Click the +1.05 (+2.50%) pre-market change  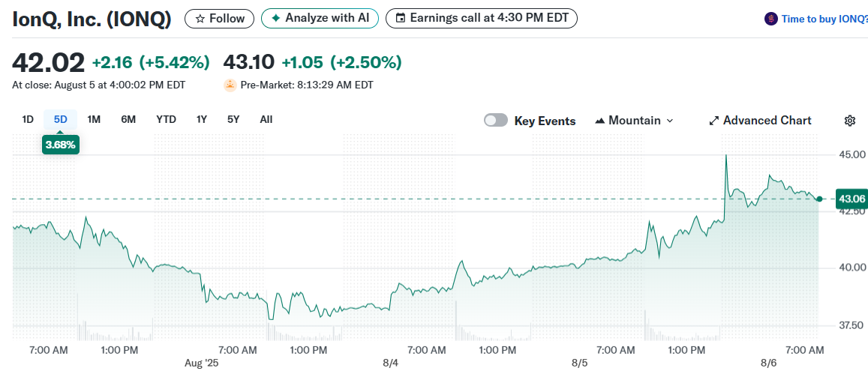[341, 62]
